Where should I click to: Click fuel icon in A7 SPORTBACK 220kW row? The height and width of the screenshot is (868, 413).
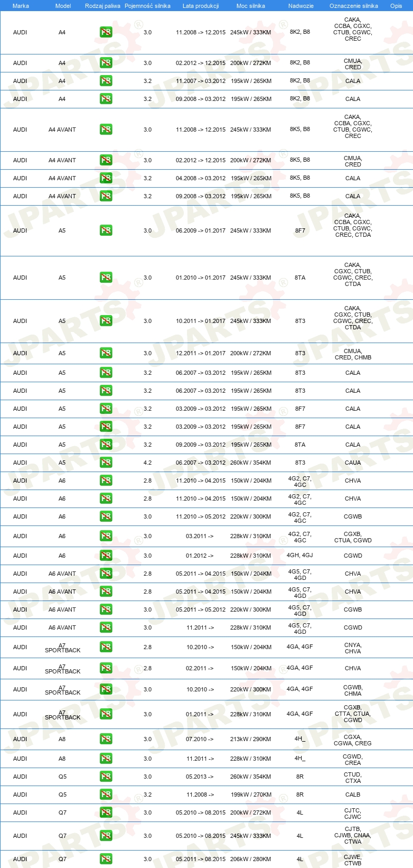(x=106, y=689)
